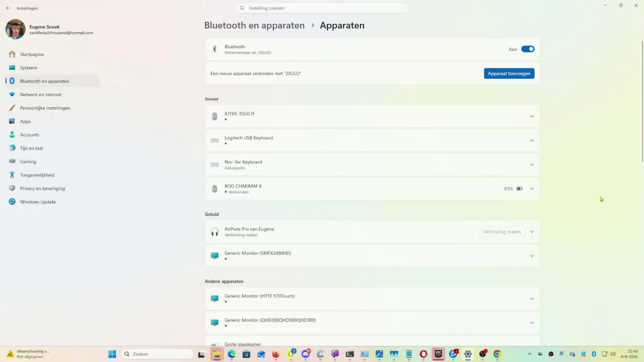Open the clock showing 21:43

tap(630, 354)
